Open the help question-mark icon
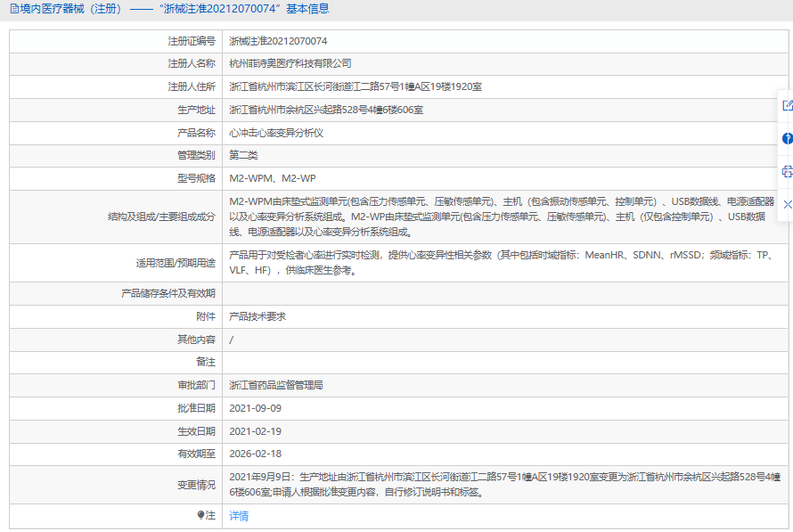Screen dimensions: 793x532 click(788, 138)
